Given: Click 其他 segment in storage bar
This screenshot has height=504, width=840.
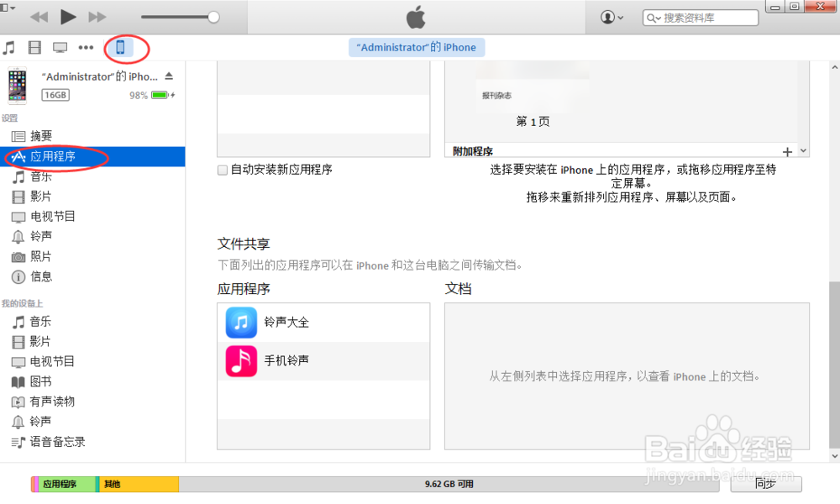Looking at the screenshot, I should pyautogui.click(x=139, y=484).
